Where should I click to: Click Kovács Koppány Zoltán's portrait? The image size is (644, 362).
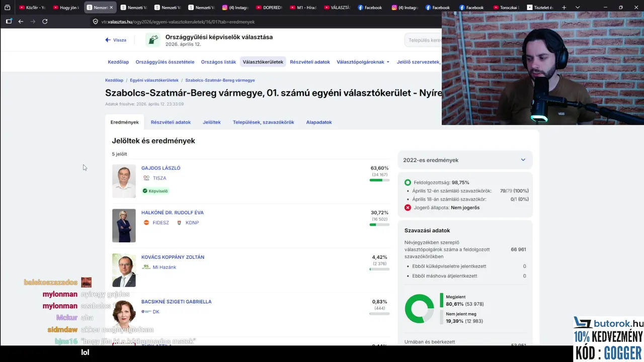(x=124, y=270)
